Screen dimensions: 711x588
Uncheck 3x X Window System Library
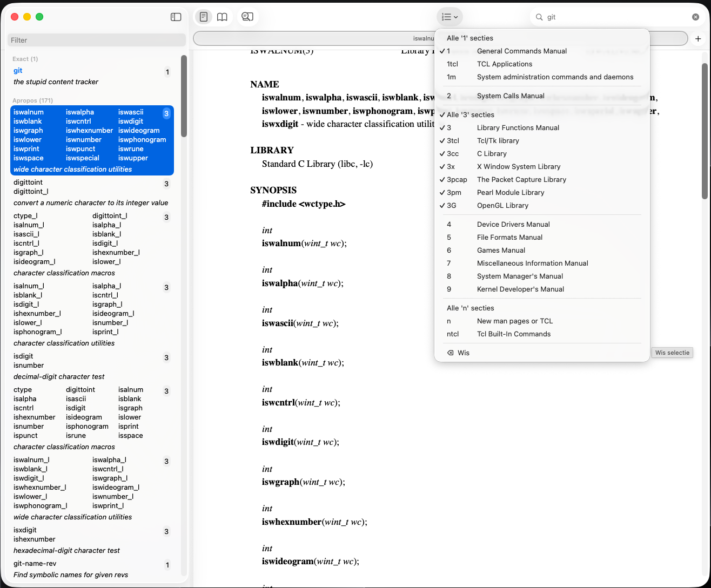click(x=542, y=167)
